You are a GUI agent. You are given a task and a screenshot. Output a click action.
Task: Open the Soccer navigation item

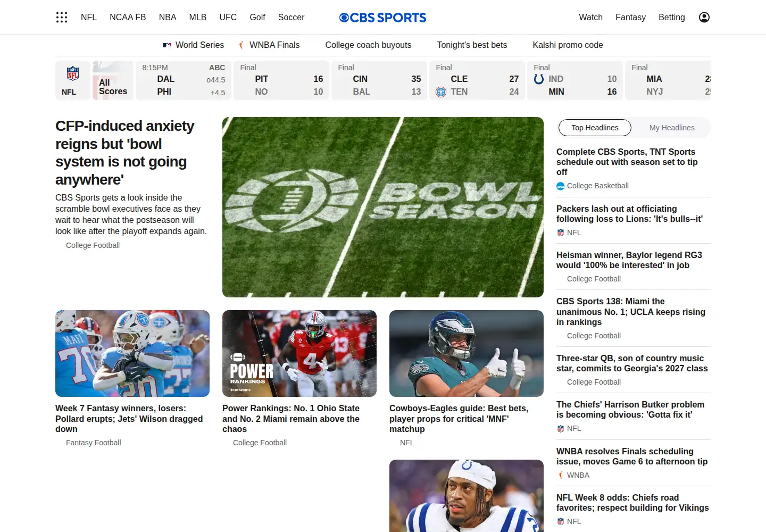tap(291, 17)
